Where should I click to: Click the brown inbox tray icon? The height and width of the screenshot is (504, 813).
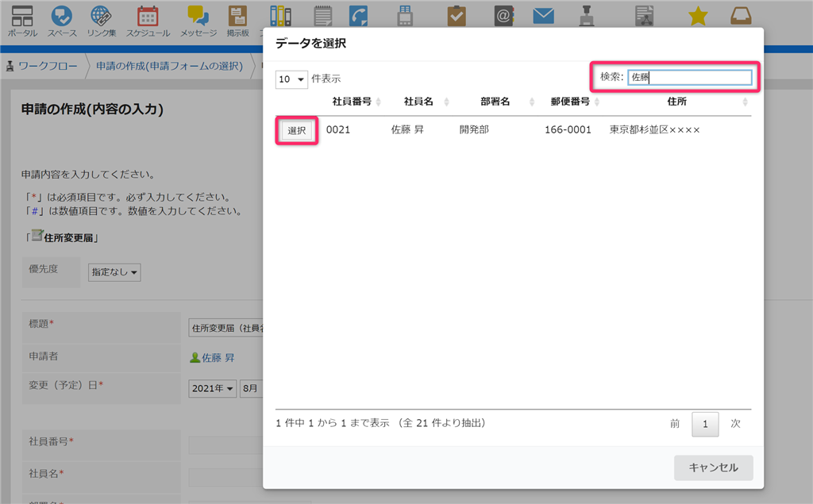pyautogui.click(x=741, y=16)
